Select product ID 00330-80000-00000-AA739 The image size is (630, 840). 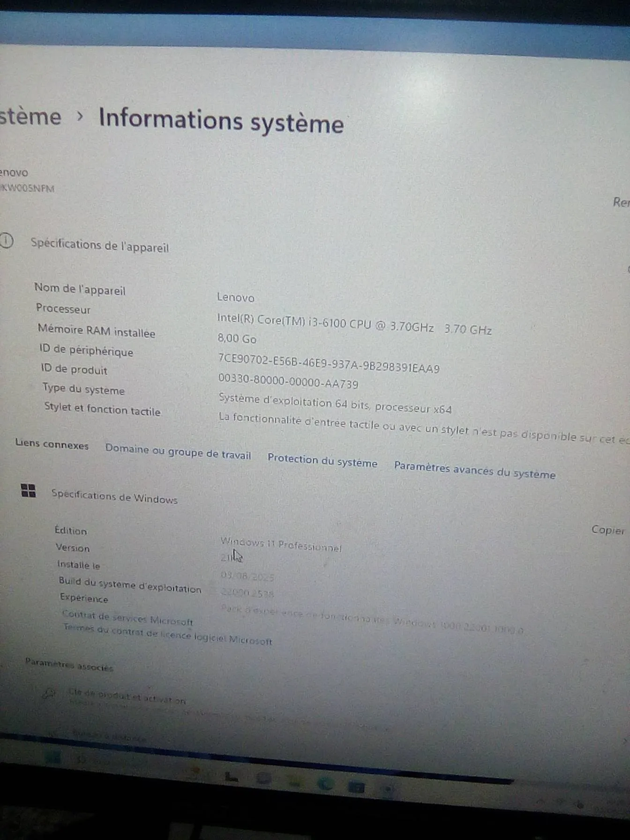[x=288, y=381]
